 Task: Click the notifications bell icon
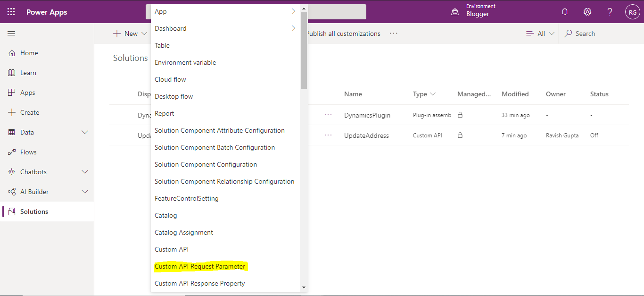[564, 11]
